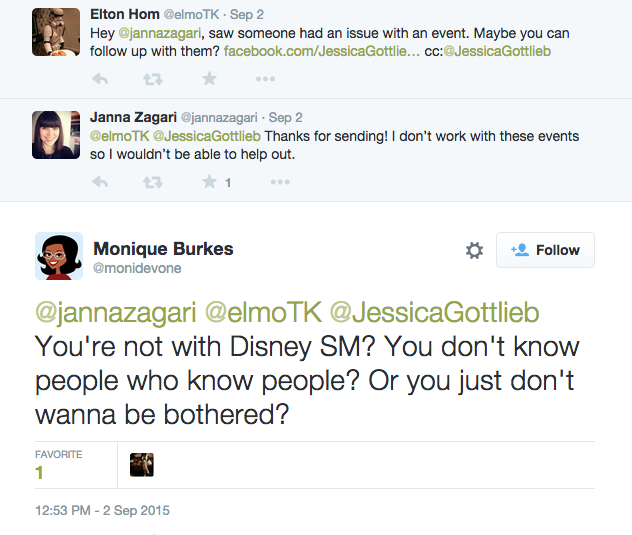Retweet Elton Hom's tweet
The height and width of the screenshot is (535, 632).
click(154, 79)
